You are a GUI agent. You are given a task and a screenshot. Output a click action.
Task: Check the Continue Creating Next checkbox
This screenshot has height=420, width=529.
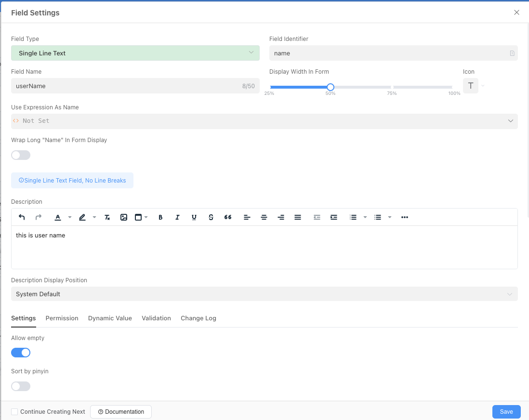click(x=14, y=412)
